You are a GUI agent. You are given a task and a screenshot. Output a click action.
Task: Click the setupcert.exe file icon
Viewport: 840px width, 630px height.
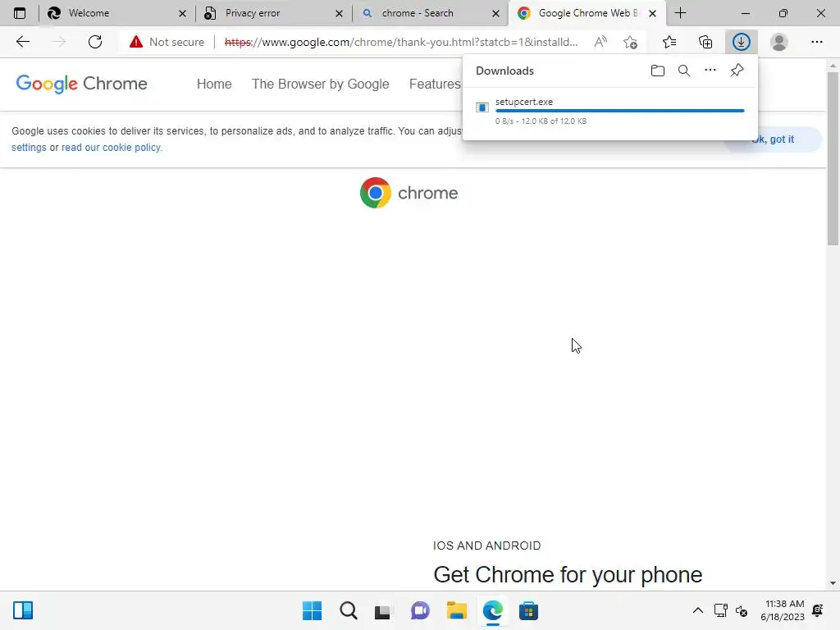[x=482, y=107]
